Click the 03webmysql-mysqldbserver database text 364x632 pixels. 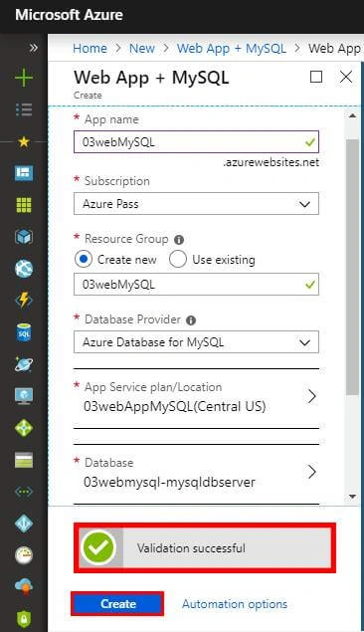tap(169, 482)
